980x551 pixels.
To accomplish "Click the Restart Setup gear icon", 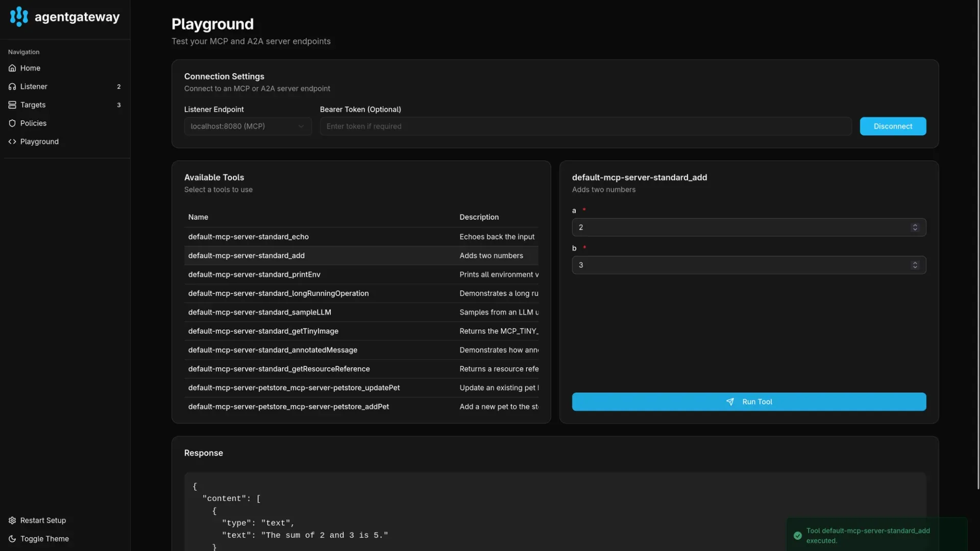I will coord(12,520).
